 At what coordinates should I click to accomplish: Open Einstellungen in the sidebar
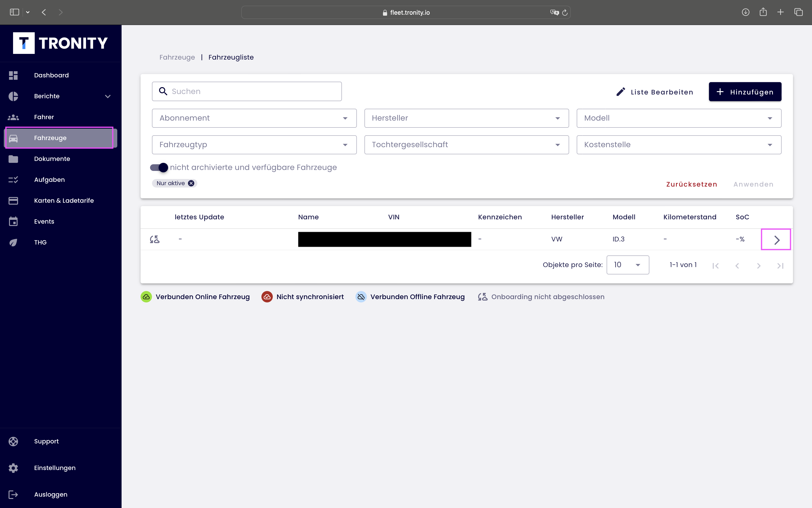(55, 468)
